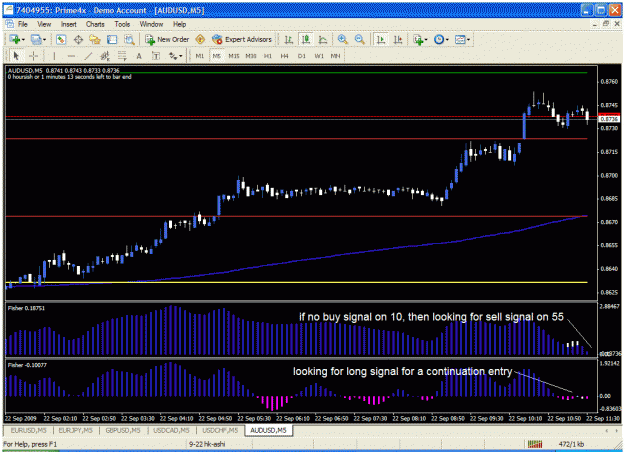Switch timeframe to MN
Viewport: 625px width, 452px height.
[336, 56]
